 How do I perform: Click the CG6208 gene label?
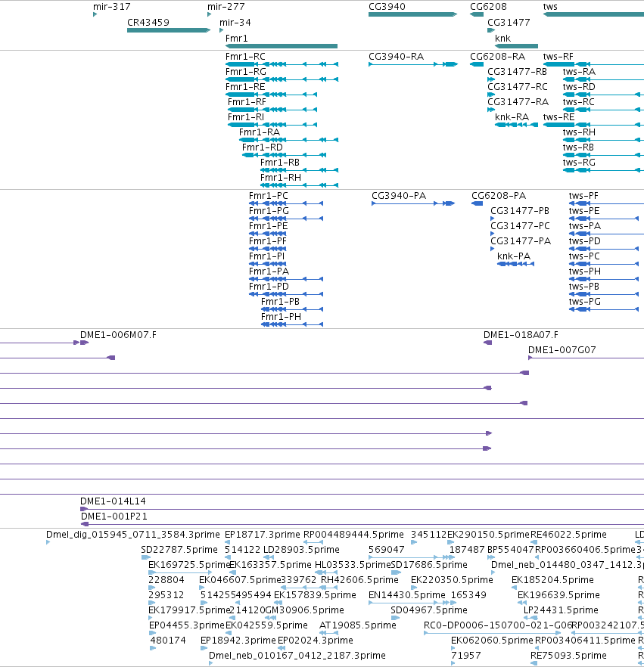(489, 6)
